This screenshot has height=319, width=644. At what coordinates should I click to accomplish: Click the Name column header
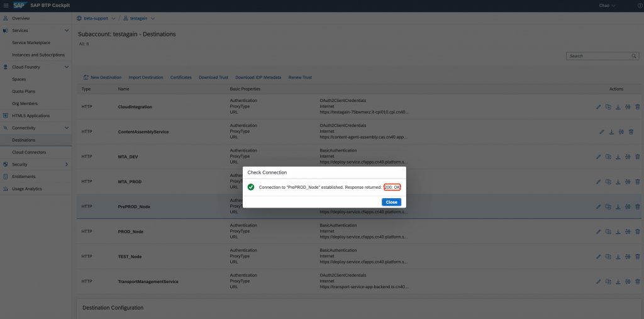[x=124, y=89]
